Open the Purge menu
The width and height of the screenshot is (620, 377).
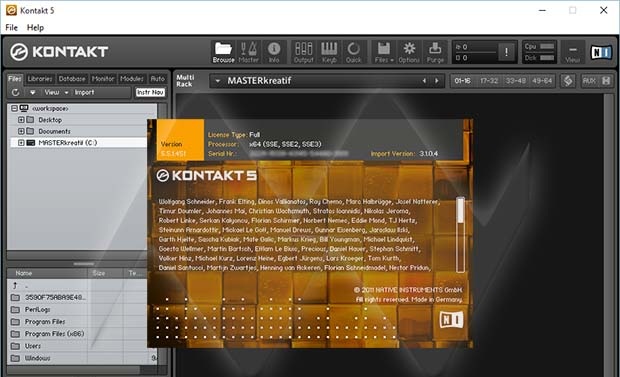(435, 52)
